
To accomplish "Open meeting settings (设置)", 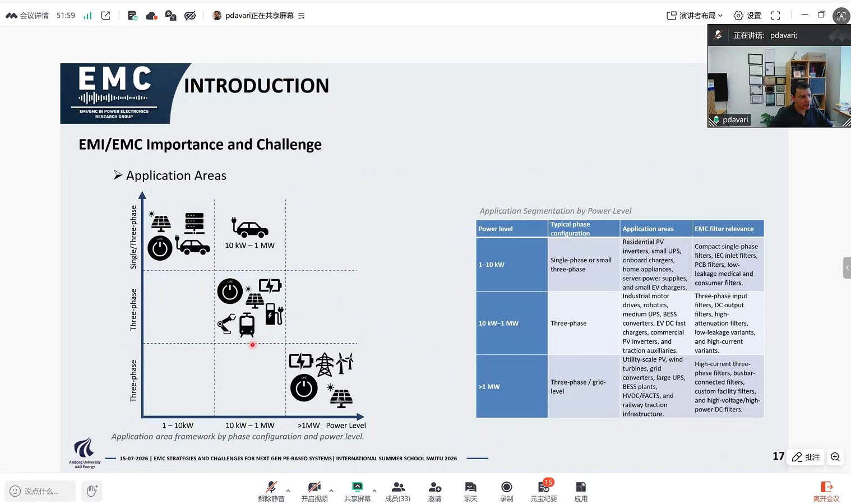I will click(747, 16).
